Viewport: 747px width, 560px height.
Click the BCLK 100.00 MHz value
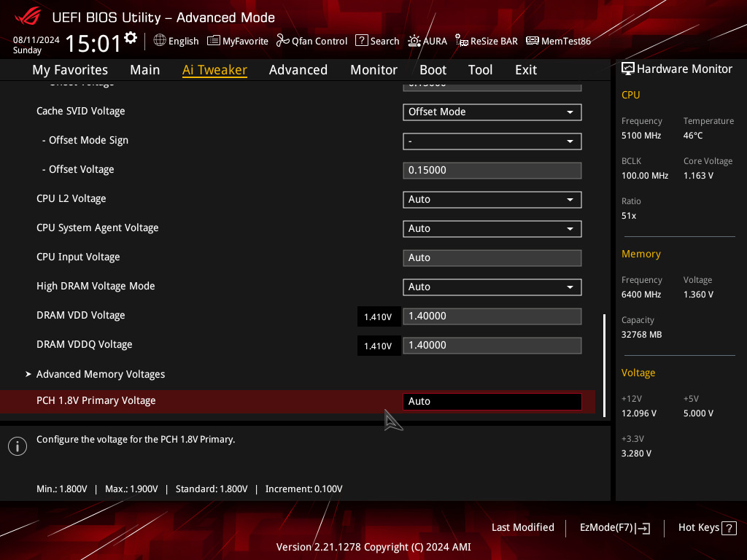[x=645, y=176]
